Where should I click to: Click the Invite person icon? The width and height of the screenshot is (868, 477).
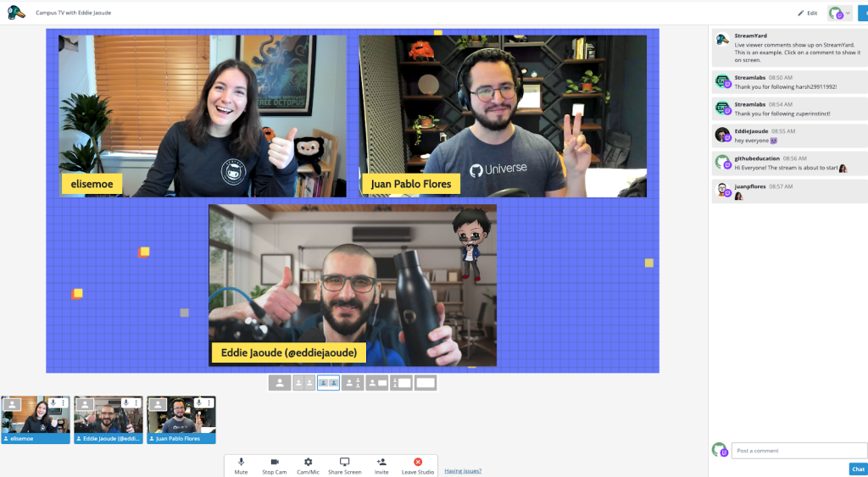click(381, 462)
